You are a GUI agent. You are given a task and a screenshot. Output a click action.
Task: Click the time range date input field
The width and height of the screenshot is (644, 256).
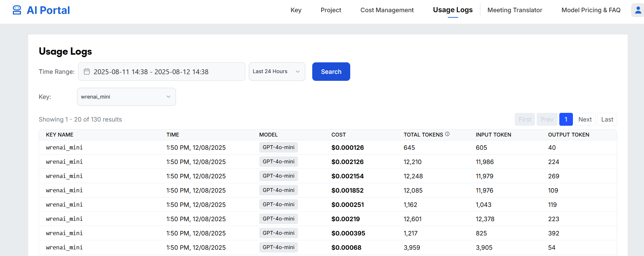point(162,71)
